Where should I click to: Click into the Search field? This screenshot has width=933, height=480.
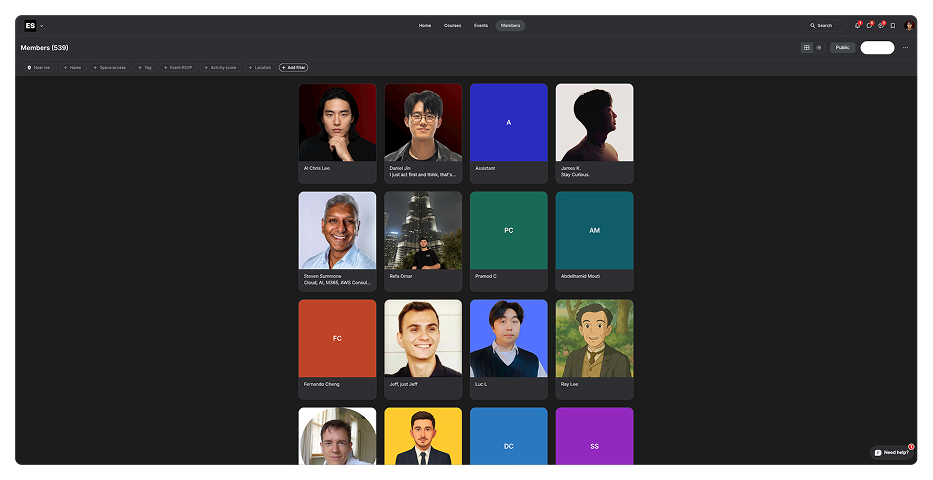tap(825, 26)
